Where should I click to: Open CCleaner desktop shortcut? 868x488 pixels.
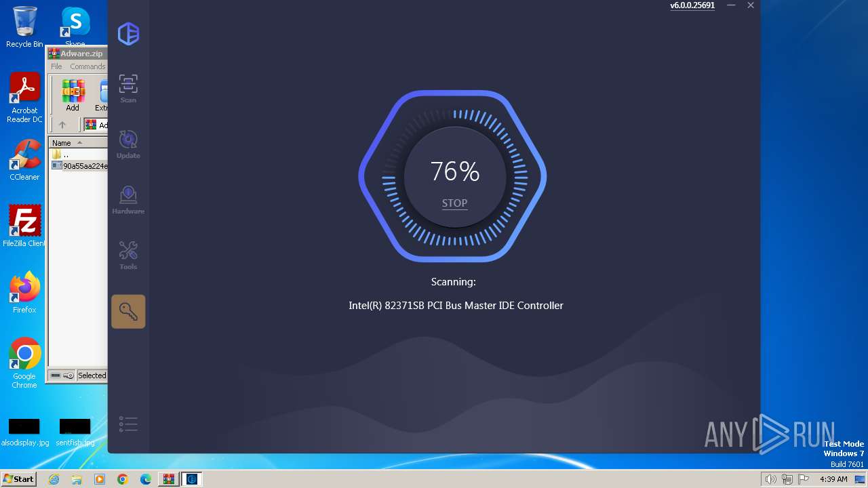pyautogui.click(x=24, y=159)
